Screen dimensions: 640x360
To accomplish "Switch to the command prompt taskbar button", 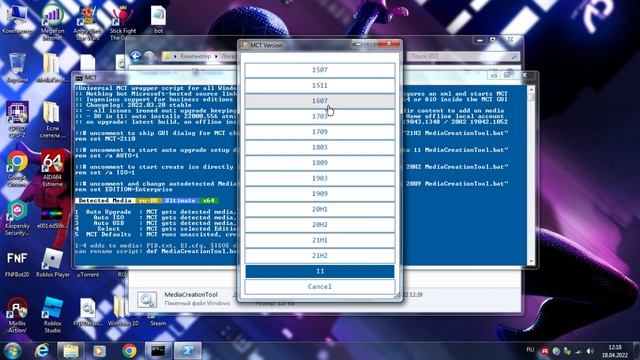I will pyautogui.click(x=158, y=351).
